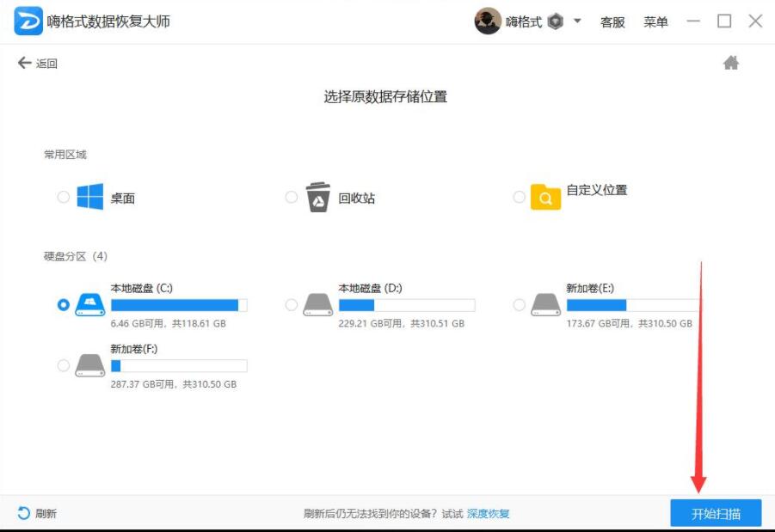Click the 本地磁盘 (D:) label

coord(370,288)
